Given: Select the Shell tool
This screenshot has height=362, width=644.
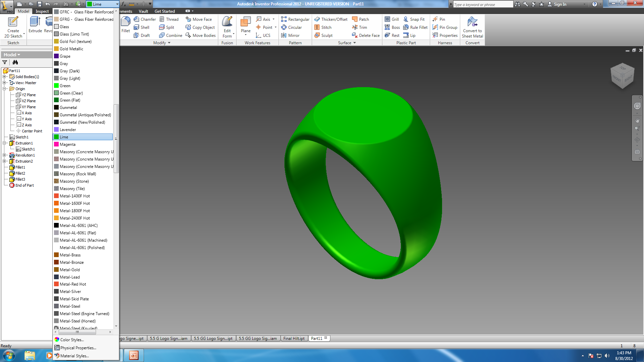Looking at the screenshot, I should [142, 27].
